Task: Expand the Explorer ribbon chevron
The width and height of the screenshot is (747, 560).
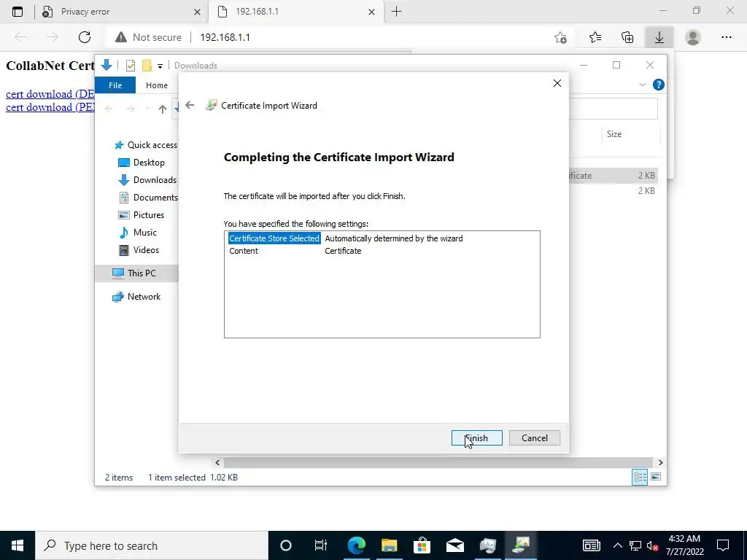Action: click(642, 85)
